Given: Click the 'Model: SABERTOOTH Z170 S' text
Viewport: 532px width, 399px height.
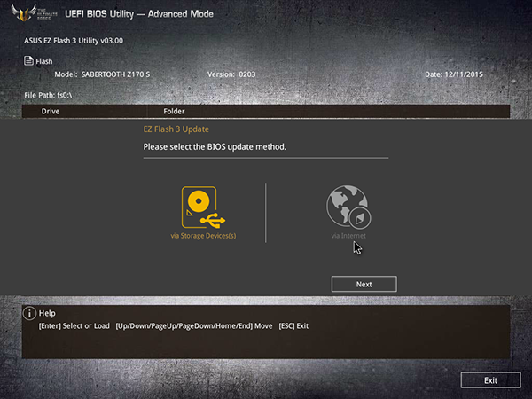Looking at the screenshot, I should 102,74.
